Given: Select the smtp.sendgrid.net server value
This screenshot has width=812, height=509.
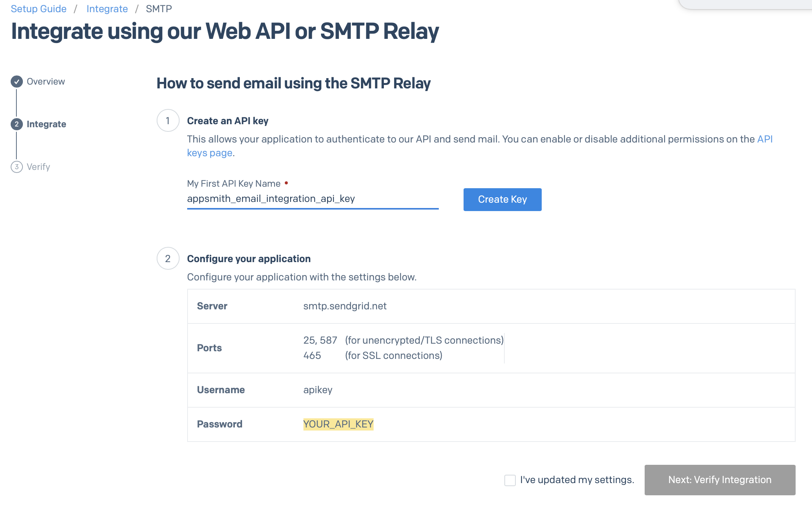Looking at the screenshot, I should pyautogui.click(x=345, y=306).
